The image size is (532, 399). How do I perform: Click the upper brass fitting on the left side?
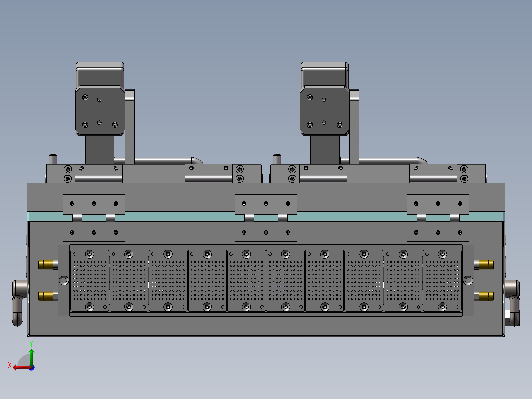(47, 264)
